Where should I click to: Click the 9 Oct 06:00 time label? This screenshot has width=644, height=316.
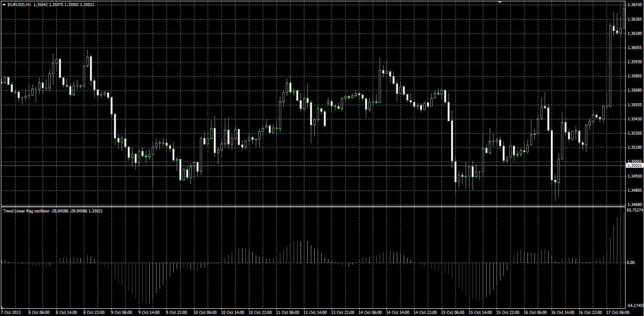click(x=121, y=313)
